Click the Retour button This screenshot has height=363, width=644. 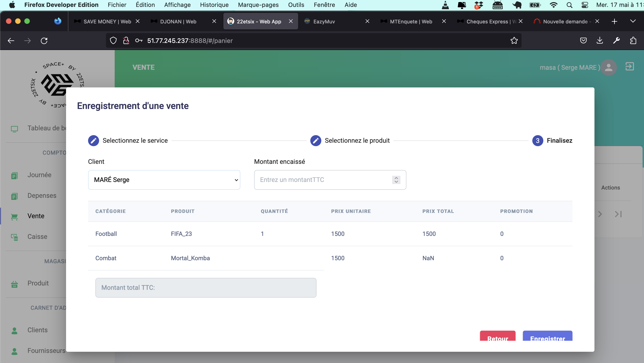click(497, 336)
